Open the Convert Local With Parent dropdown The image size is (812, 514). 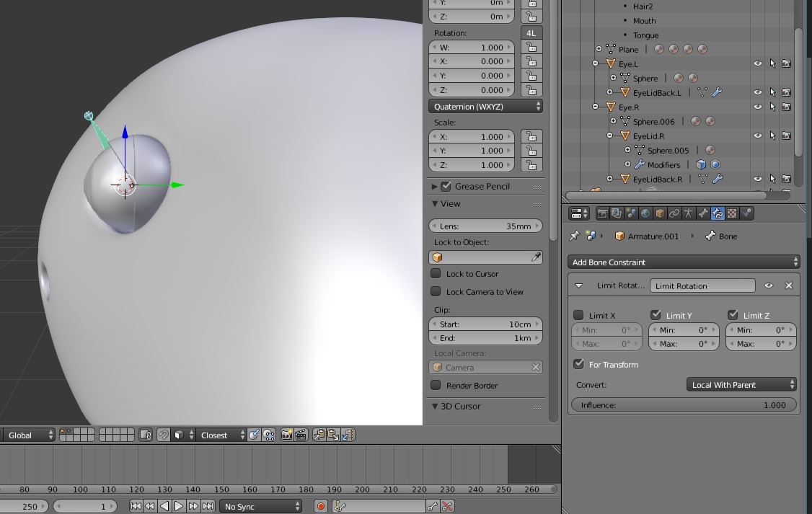click(x=741, y=384)
